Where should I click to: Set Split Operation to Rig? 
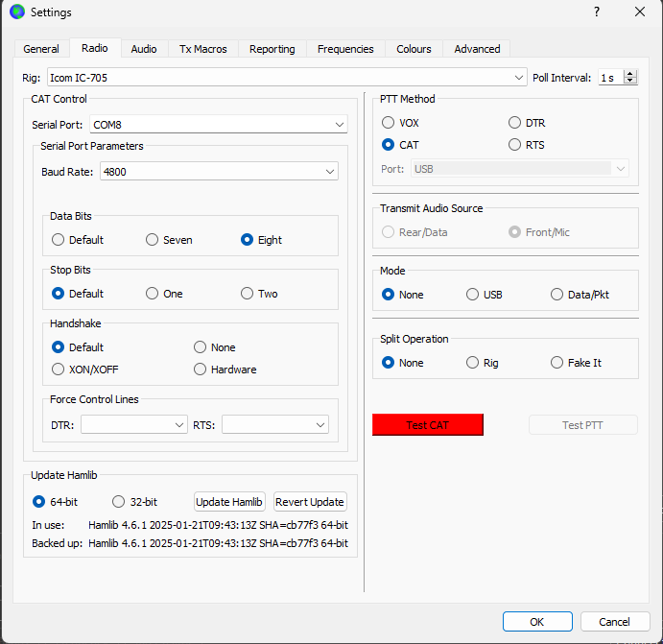(482, 363)
